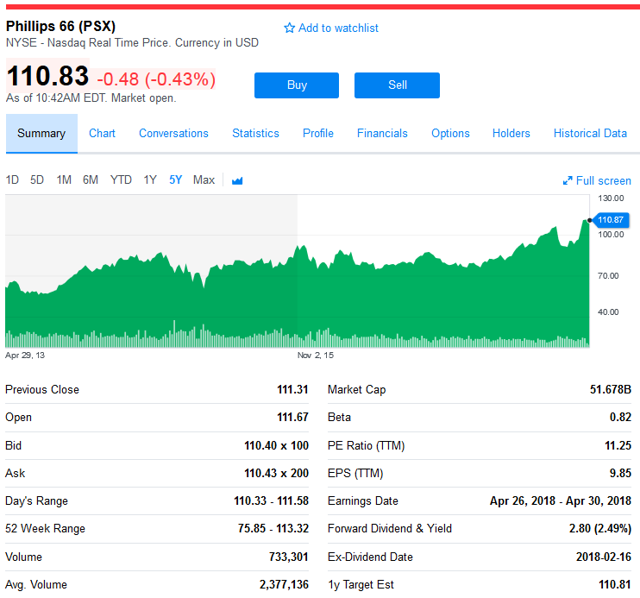
Task: Click the Buy button
Action: 297,85
